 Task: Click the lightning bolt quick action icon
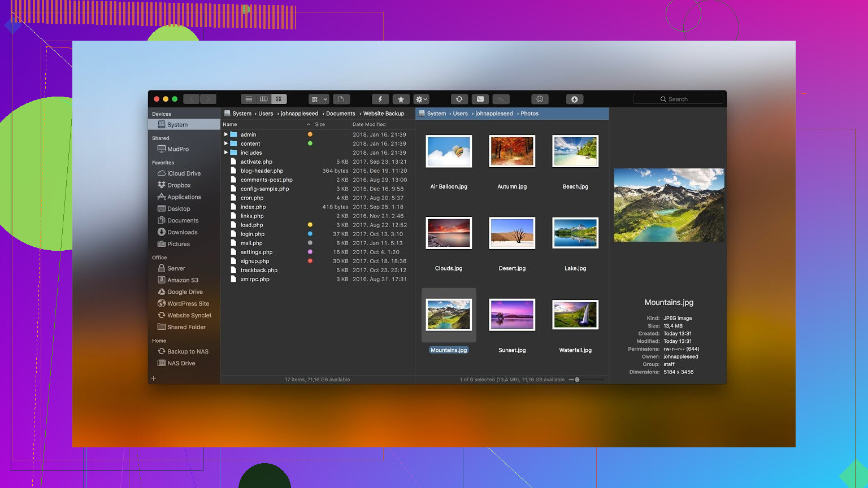click(x=380, y=99)
